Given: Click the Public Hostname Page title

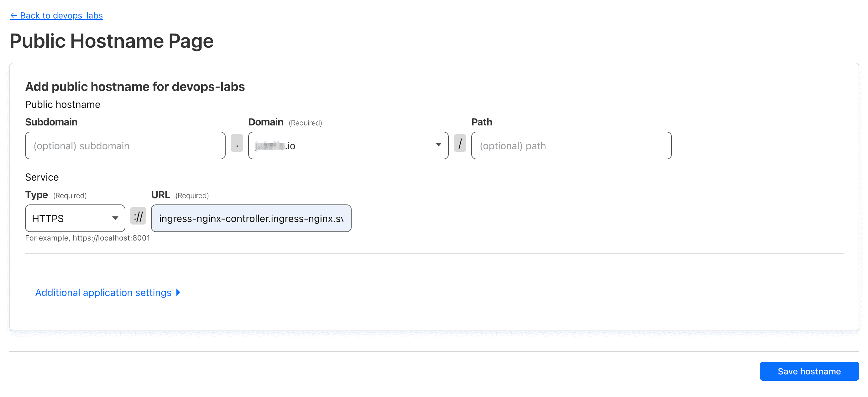Looking at the screenshot, I should (x=112, y=41).
